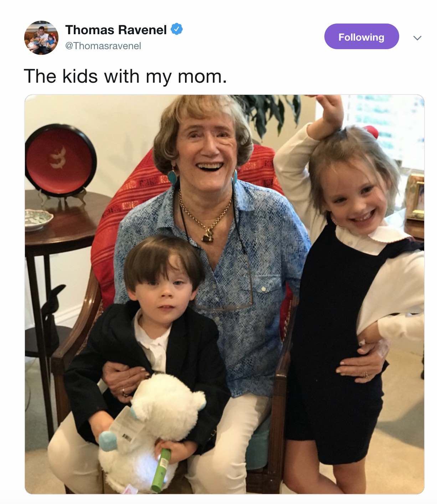
Task: Open the tweet detail by clicking its caption
Action: tap(125, 76)
